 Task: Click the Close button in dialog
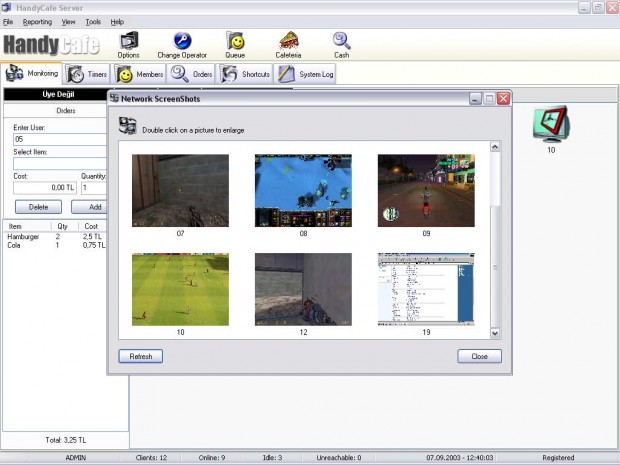(479, 356)
